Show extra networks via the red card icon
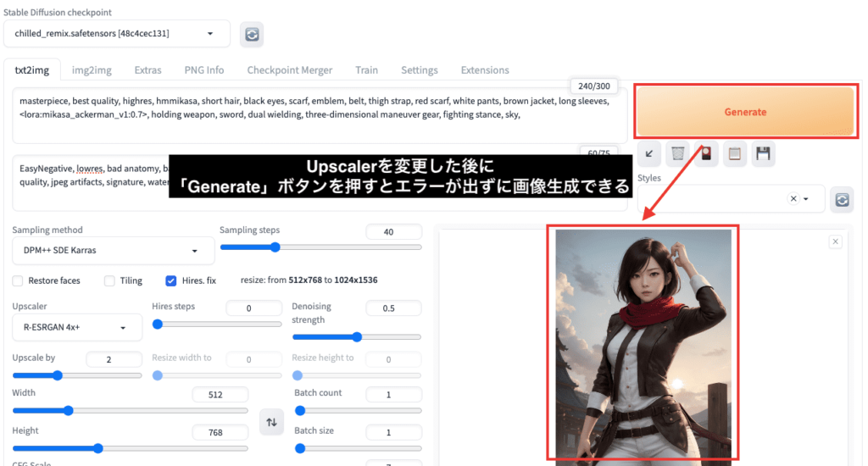The image size is (868, 466). coord(706,154)
